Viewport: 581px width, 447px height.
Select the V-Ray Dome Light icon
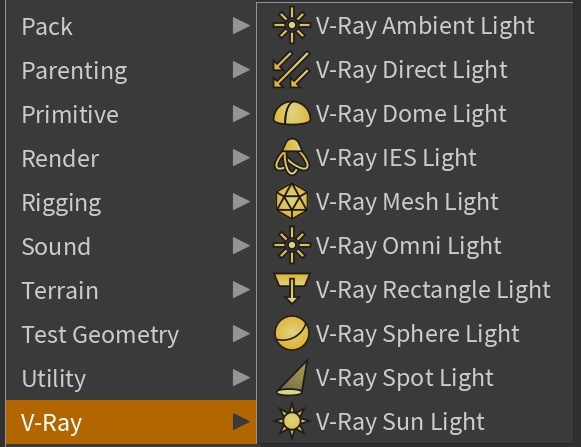[x=292, y=113]
